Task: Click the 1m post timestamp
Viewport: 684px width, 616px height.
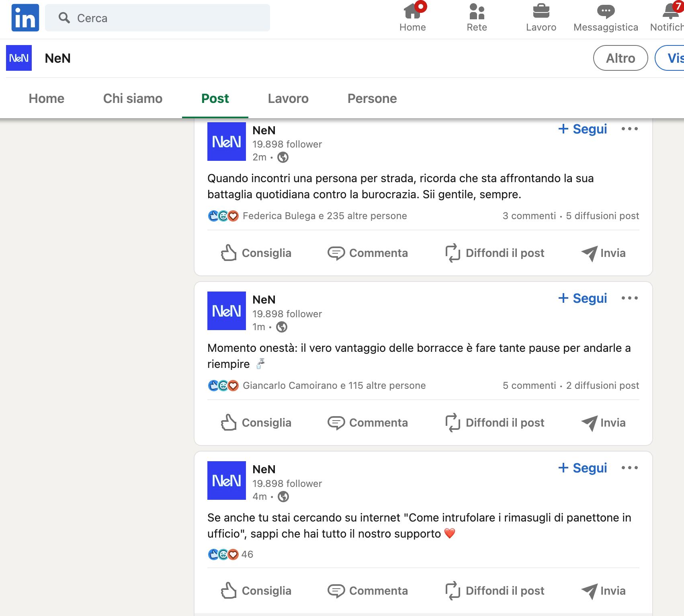Action: click(259, 327)
